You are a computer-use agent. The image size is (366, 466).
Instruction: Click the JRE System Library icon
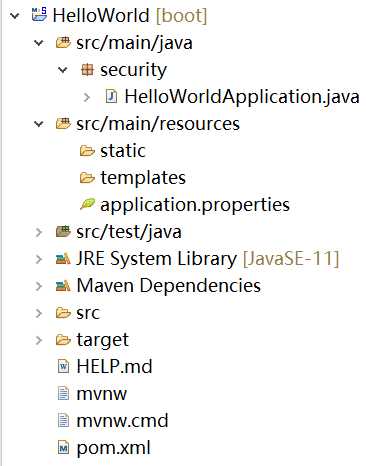click(63, 258)
